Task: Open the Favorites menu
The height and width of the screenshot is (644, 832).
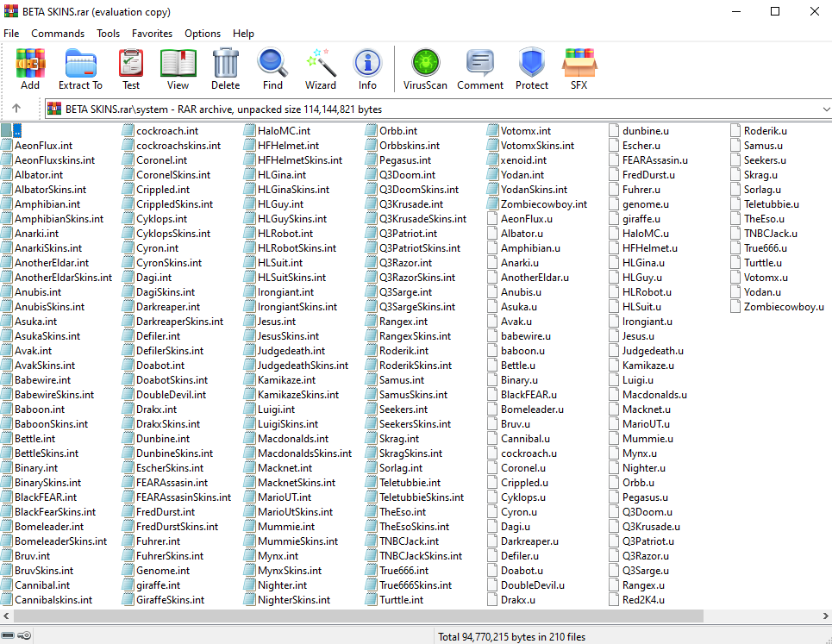Action: pyautogui.click(x=153, y=34)
